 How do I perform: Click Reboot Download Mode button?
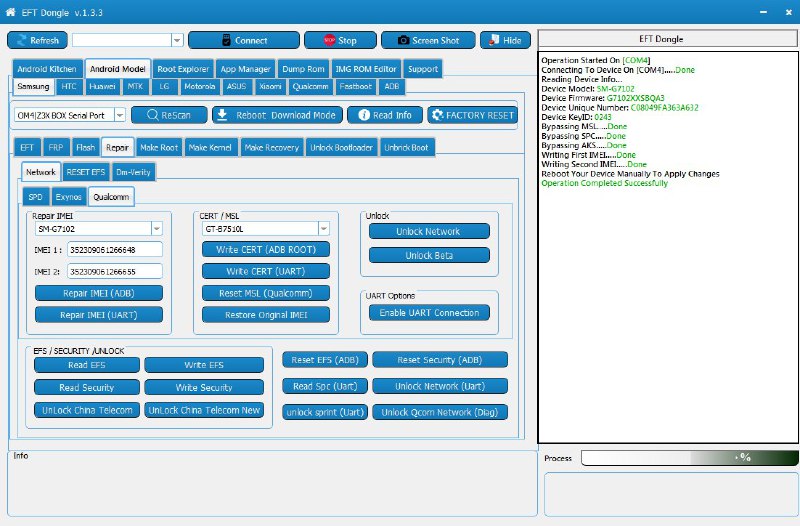(x=276, y=115)
